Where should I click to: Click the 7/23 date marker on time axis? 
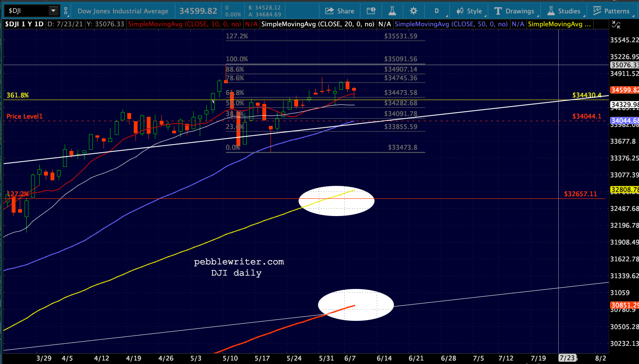pyautogui.click(x=567, y=358)
